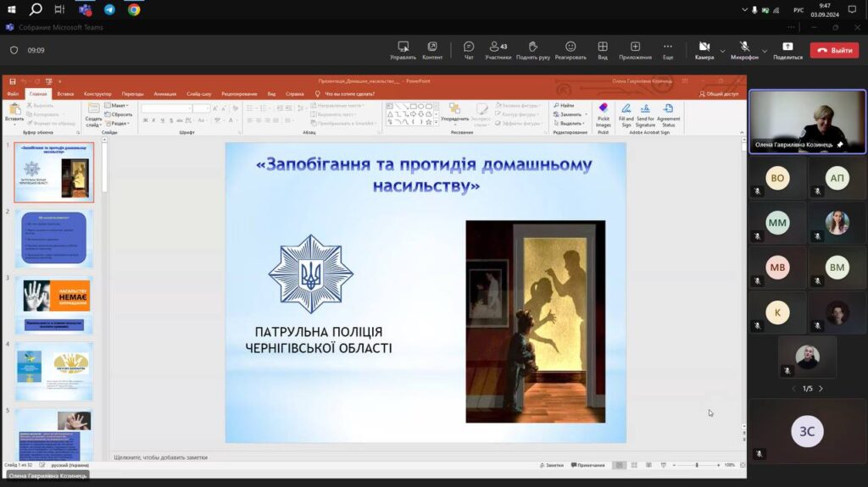This screenshot has width=868, height=487.
Task: Expand camera options arrow next to Камера
Action: point(722,51)
